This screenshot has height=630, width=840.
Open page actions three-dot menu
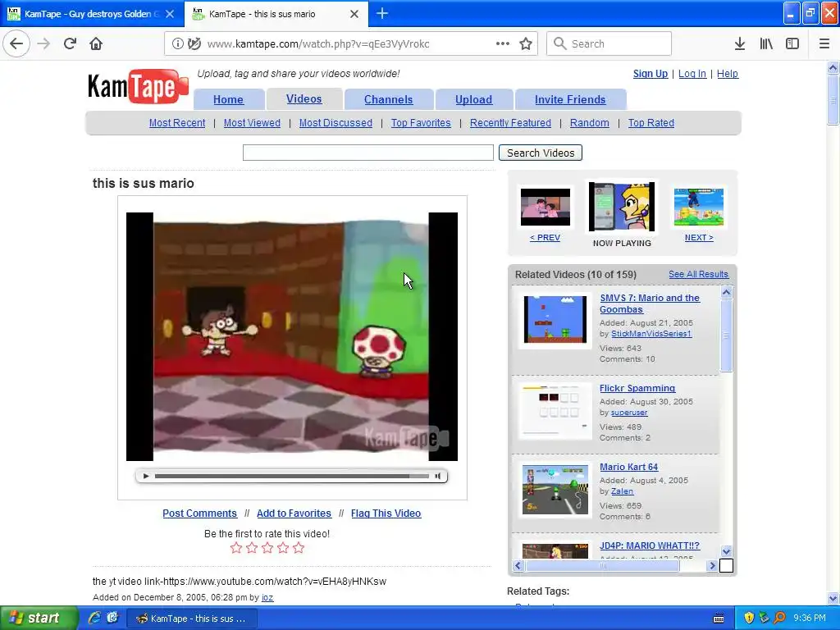coord(503,43)
